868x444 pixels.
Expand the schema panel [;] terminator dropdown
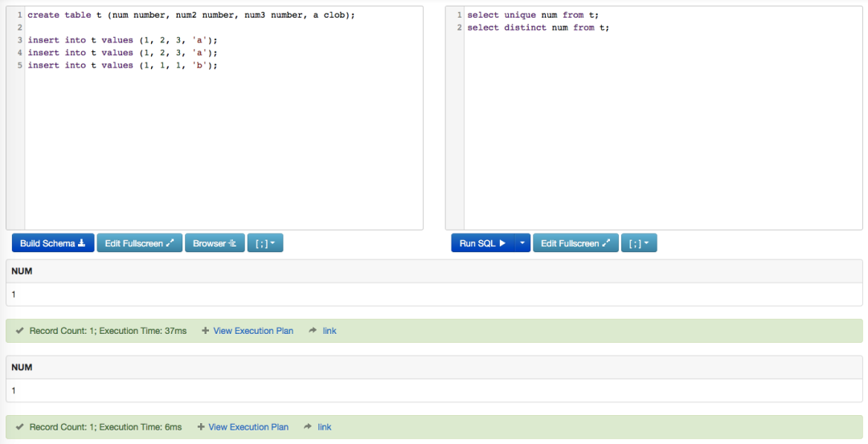265,243
